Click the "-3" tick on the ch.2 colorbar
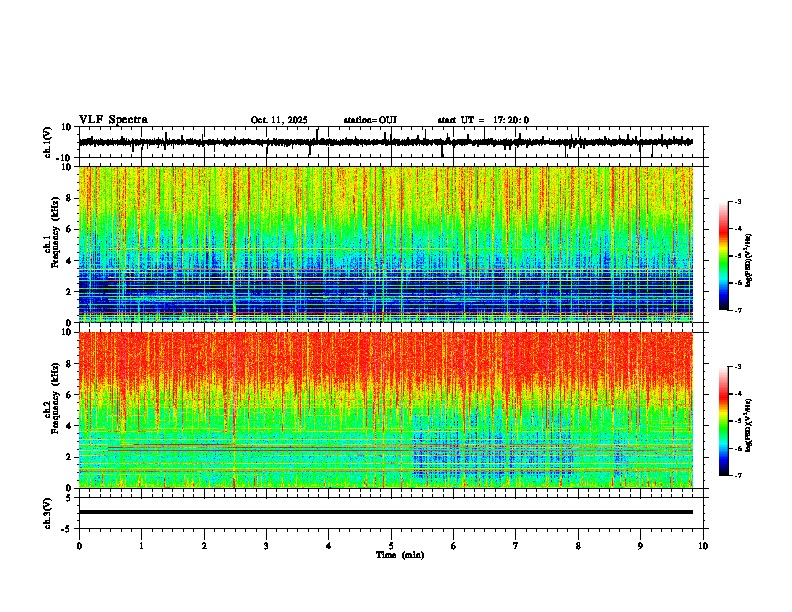Viewport: 792px width, 612px height. (738, 367)
